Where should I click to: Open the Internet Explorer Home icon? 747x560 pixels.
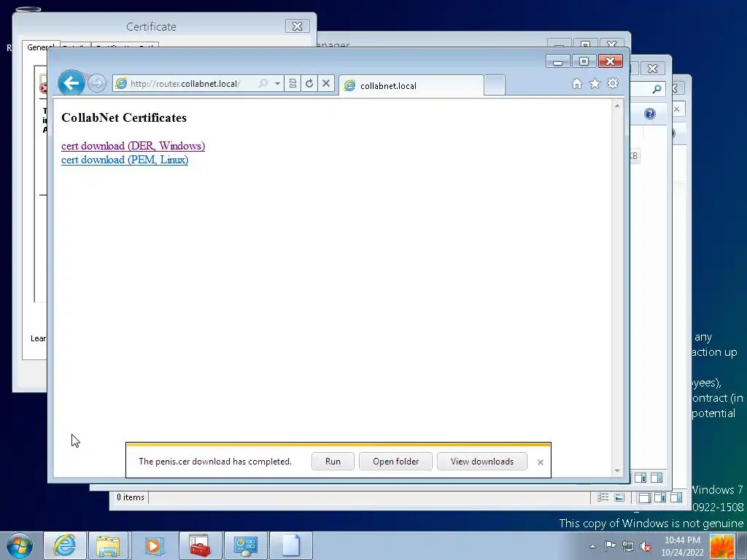click(577, 84)
